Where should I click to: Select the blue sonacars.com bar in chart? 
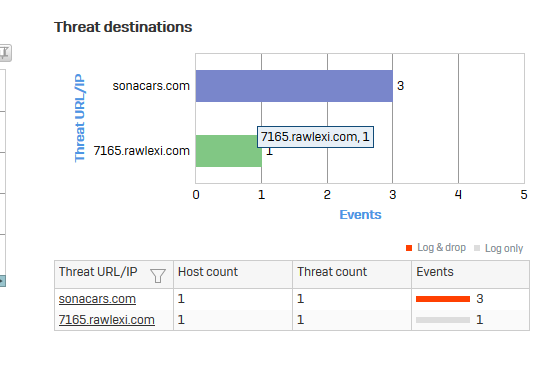[294, 86]
